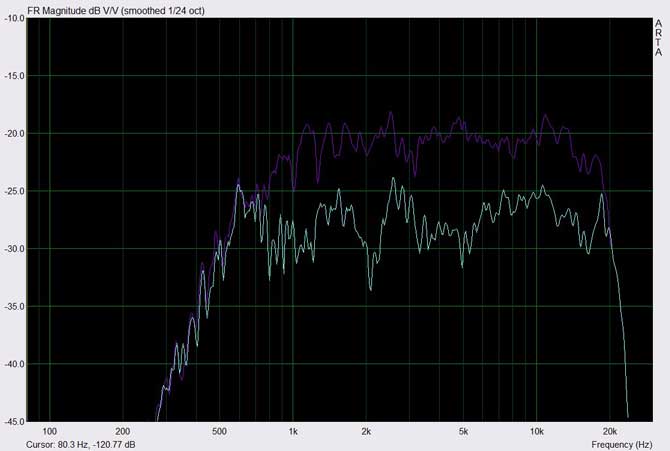Click the vertical ARTA label
The height and width of the screenshot is (451, 670).
pos(658,38)
